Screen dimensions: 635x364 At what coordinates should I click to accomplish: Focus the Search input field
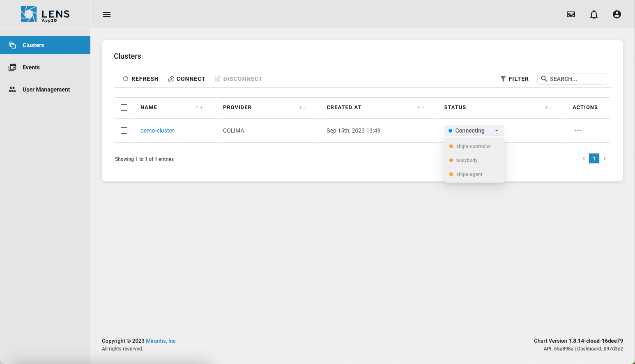coord(572,79)
